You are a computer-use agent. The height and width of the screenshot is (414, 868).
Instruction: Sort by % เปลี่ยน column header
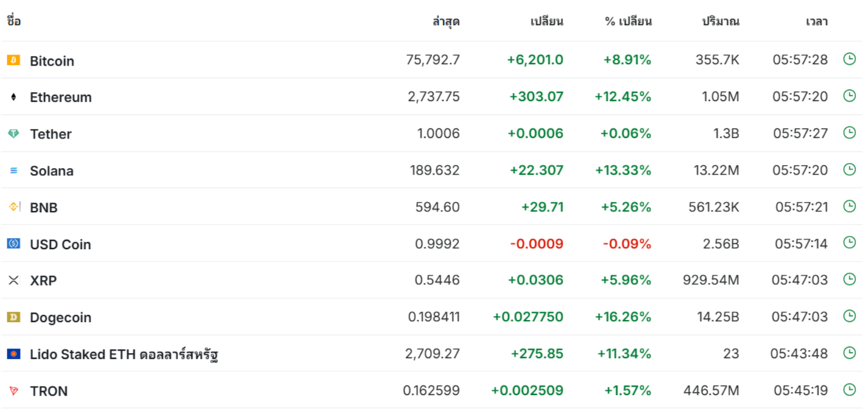click(x=628, y=22)
